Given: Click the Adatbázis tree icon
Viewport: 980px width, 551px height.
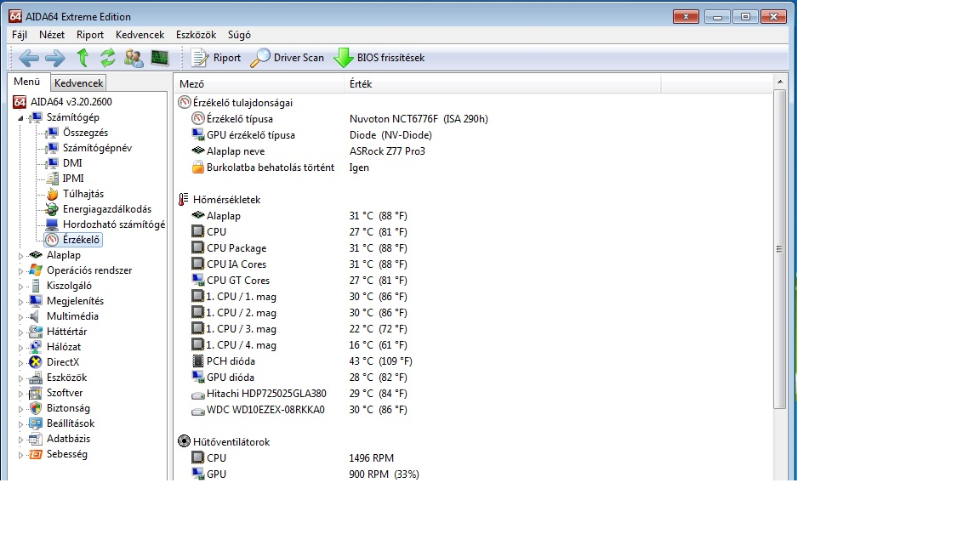Looking at the screenshot, I should 36,439.
